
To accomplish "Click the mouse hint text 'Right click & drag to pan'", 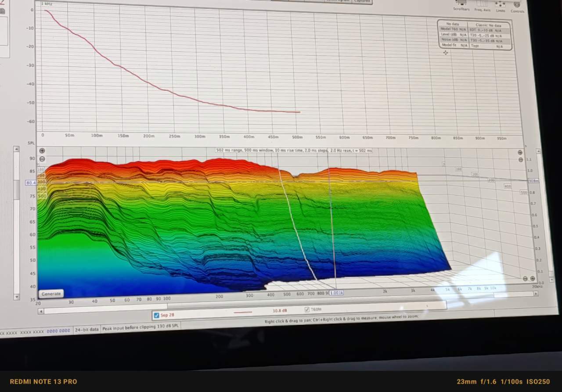I will click(289, 320).
